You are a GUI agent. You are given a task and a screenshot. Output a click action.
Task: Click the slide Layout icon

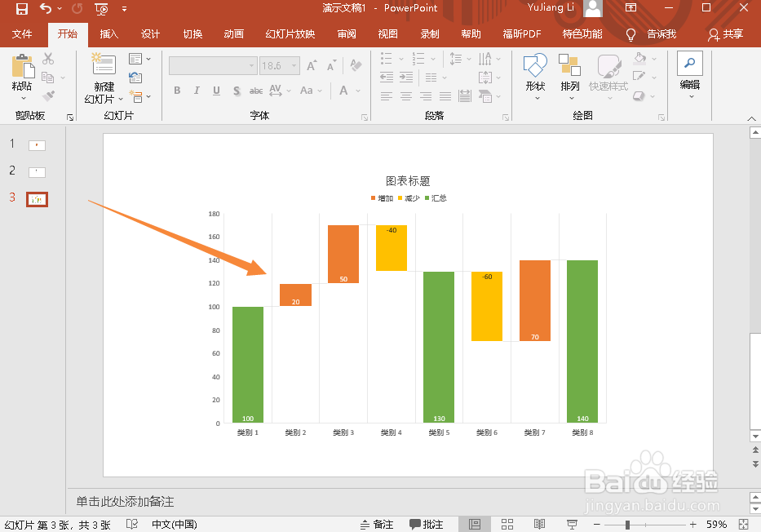point(135,59)
